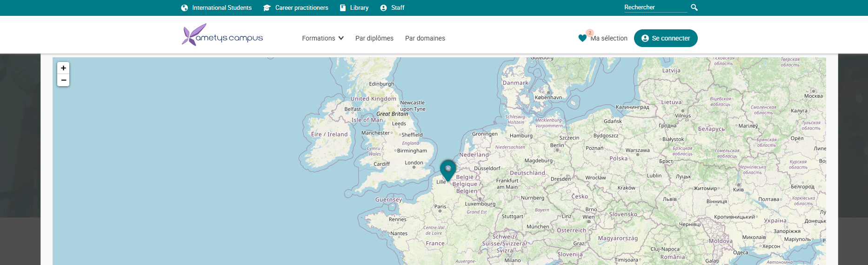Click the heart icon for Ma sélection
The width and height of the screenshot is (868, 265).
582,38
